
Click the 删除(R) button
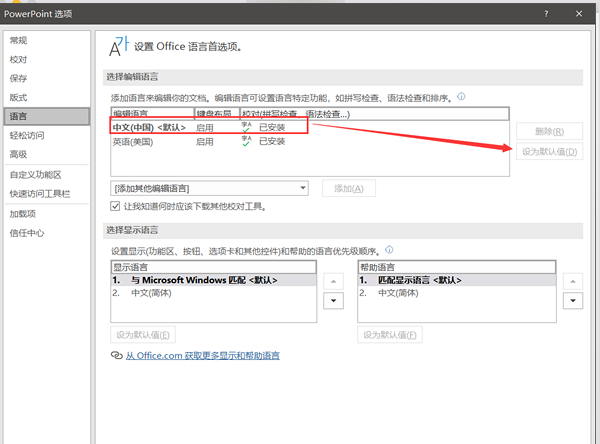(x=549, y=131)
